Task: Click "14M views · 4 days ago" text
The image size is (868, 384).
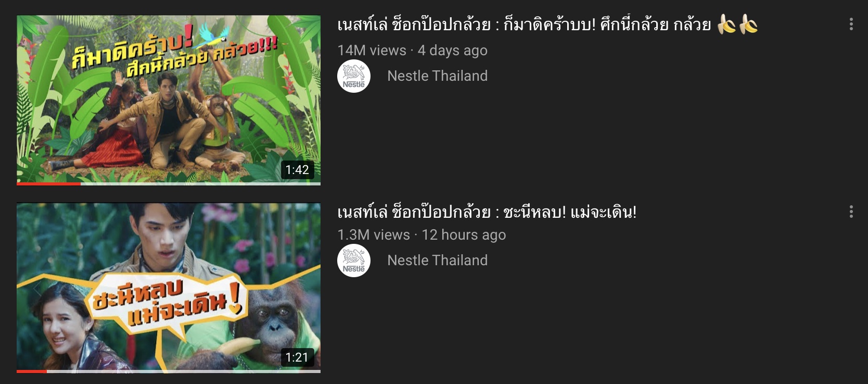Action: (412, 51)
